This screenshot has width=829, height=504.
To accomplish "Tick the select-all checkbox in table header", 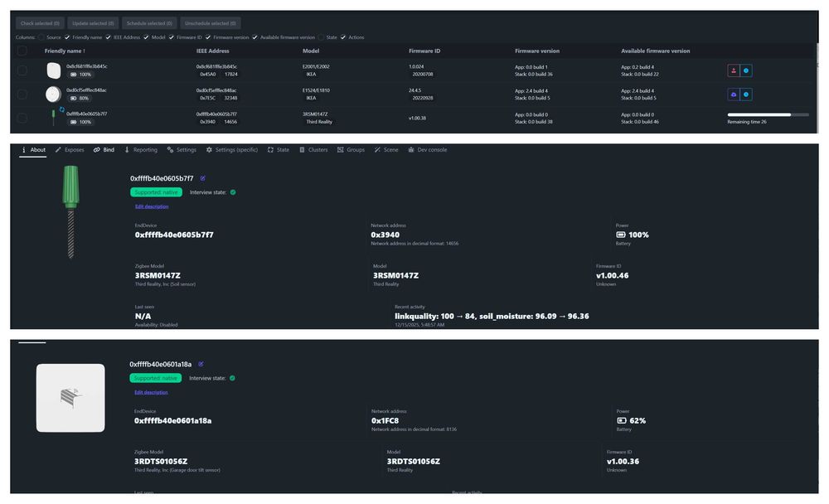I will click(x=22, y=51).
